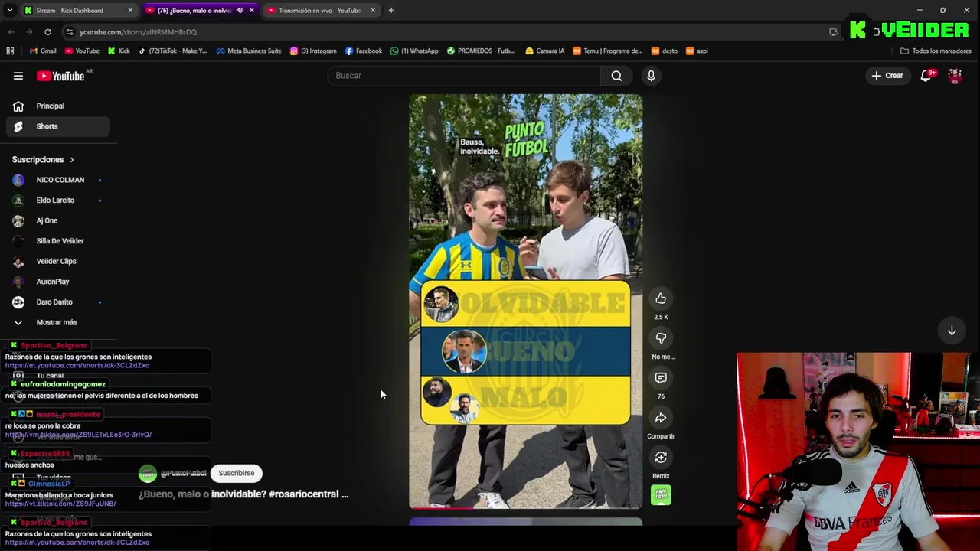
Task: Open the desto bookmark
Action: (665, 51)
